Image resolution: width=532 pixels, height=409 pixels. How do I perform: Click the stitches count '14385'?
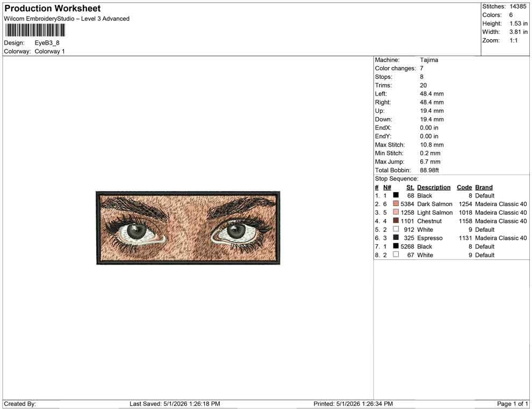point(517,6)
